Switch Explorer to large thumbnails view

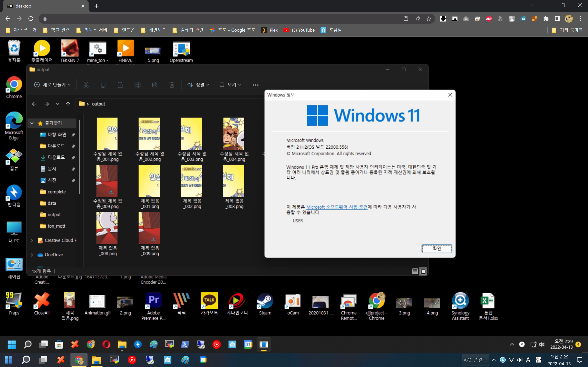[423, 271]
